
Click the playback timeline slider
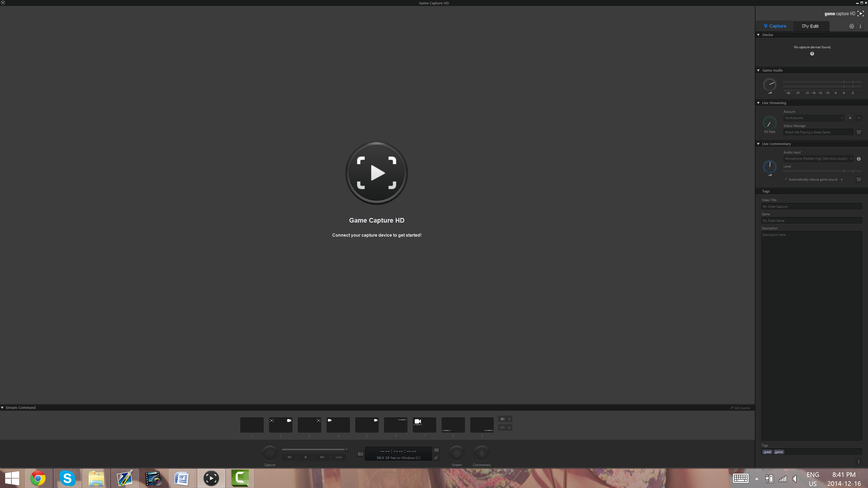pos(313,449)
